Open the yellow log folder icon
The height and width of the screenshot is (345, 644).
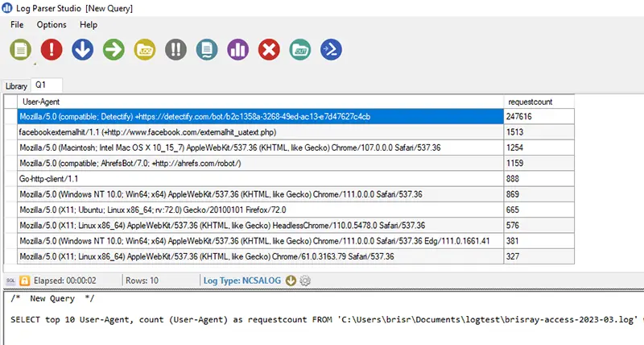pos(145,50)
